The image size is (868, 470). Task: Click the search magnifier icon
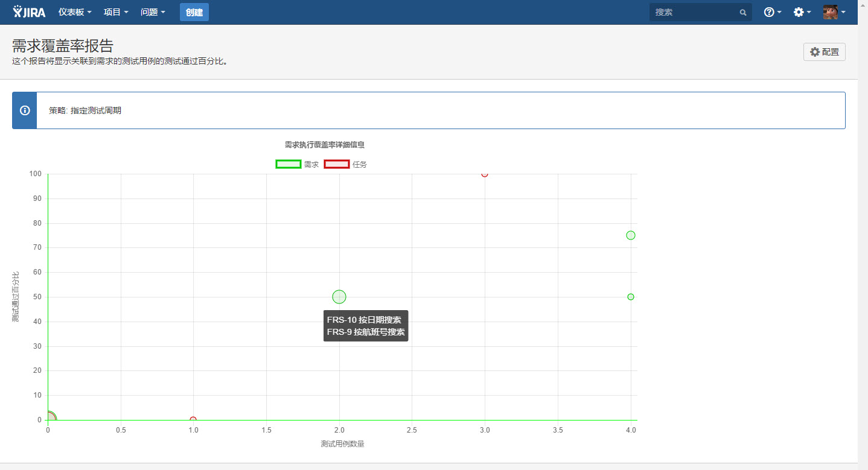(743, 12)
